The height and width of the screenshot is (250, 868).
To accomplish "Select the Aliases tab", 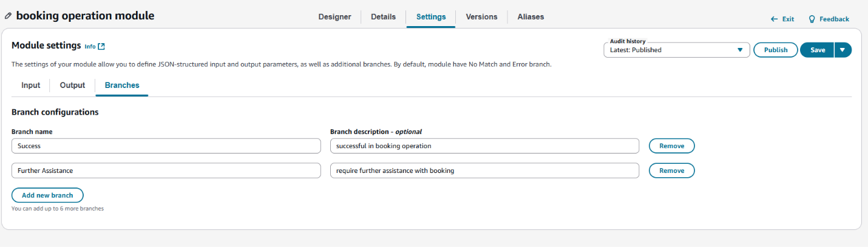I will click(x=531, y=17).
